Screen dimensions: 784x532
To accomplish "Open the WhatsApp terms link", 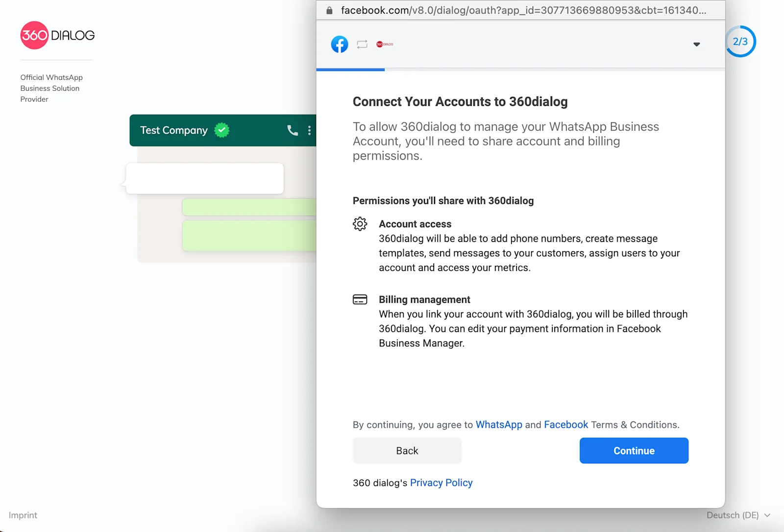I will pos(499,425).
